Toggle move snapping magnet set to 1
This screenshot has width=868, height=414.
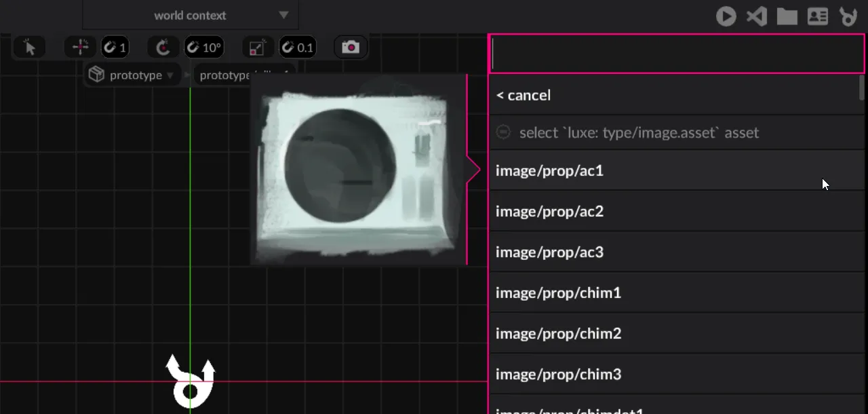pyautogui.click(x=114, y=48)
